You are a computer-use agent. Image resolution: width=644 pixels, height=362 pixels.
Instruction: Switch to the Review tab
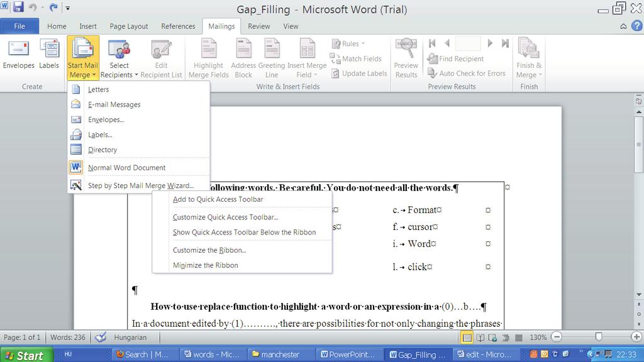pos(258,26)
